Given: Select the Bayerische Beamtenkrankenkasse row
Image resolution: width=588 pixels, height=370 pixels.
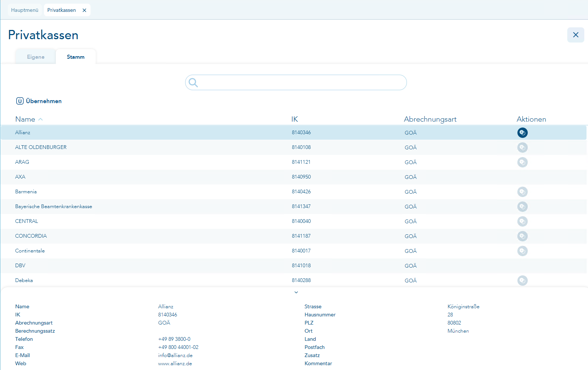Looking at the screenshot, I should [x=293, y=207].
